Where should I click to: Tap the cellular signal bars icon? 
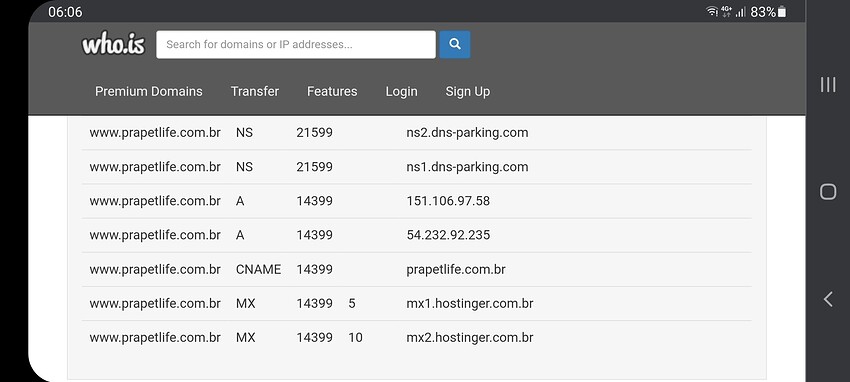coord(740,12)
